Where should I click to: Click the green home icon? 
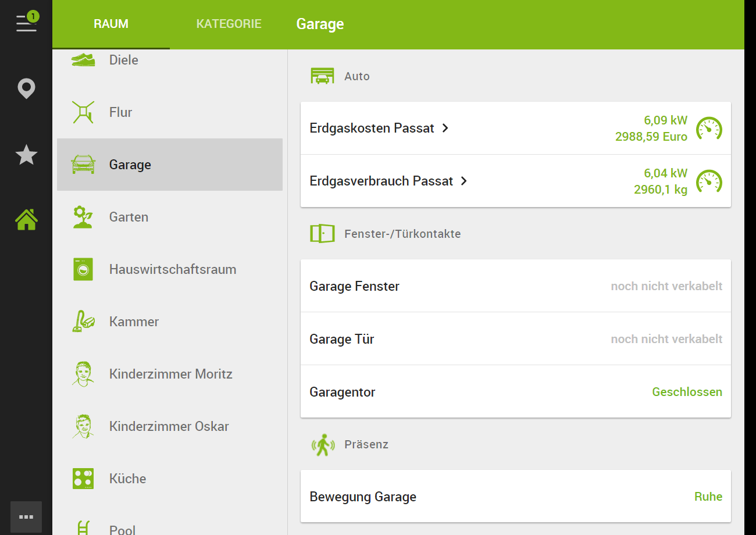pos(26,220)
